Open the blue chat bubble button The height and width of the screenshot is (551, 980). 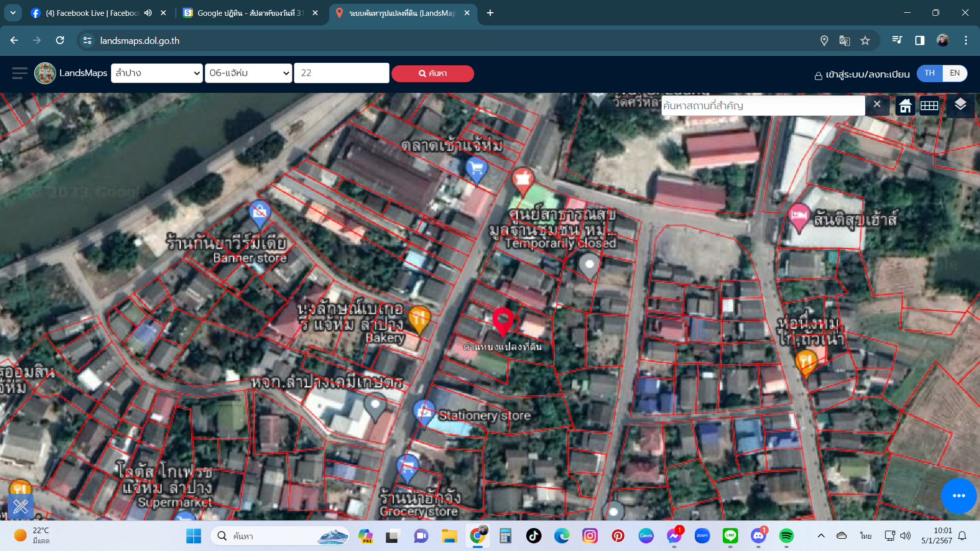959,496
